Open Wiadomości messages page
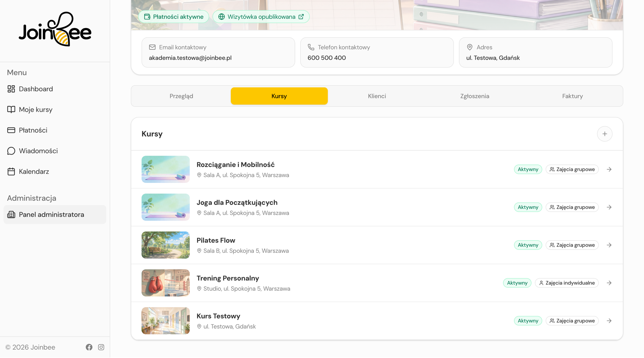This screenshot has width=644, height=358. pos(55,151)
